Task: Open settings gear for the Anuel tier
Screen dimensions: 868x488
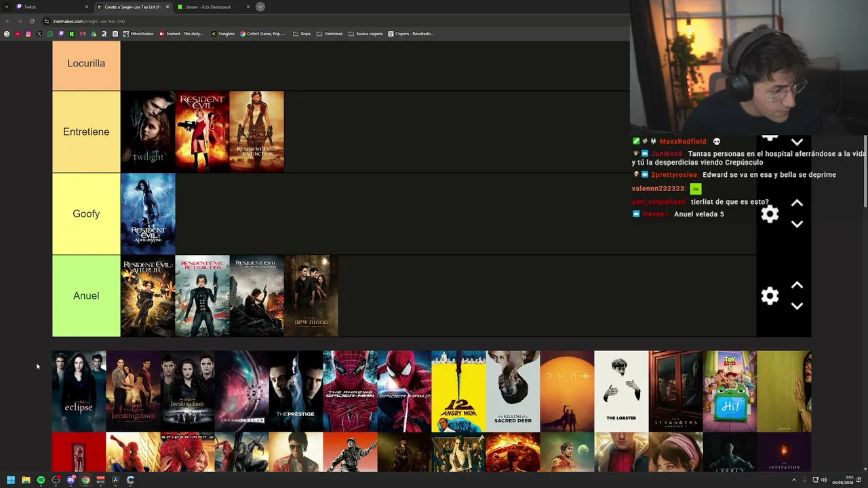Action: click(770, 296)
